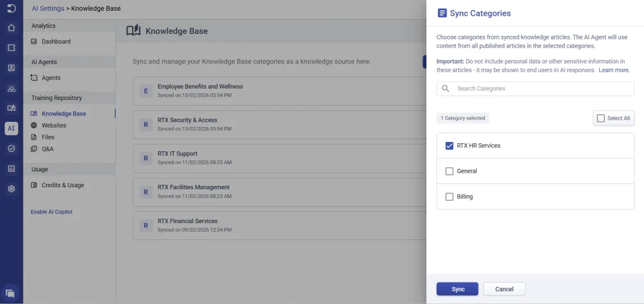
Task: Click the Dashboard chart icon
Action: 34,41
